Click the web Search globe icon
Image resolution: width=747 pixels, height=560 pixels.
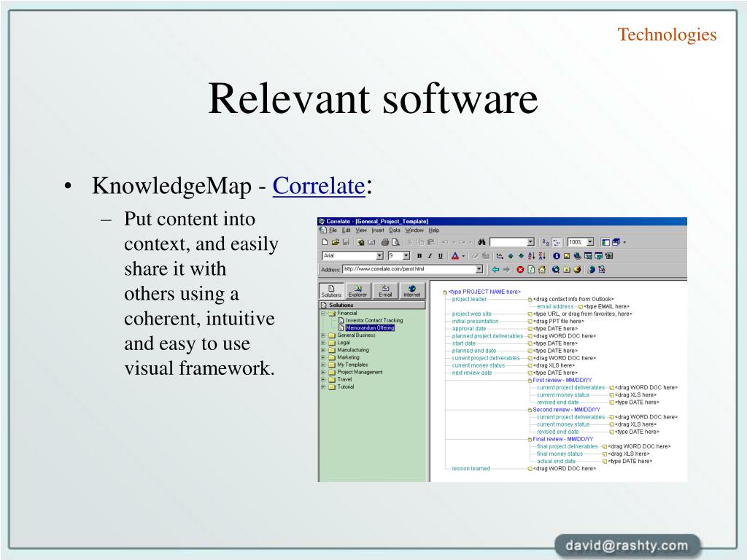(x=555, y=270)
